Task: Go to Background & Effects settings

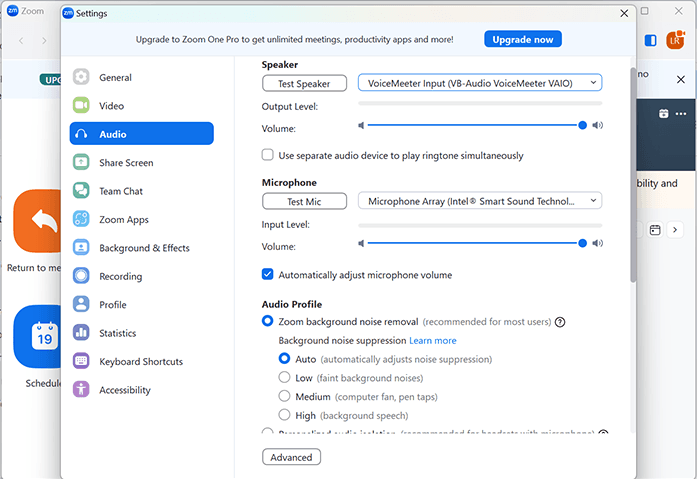Action: (x=144, y=248)
